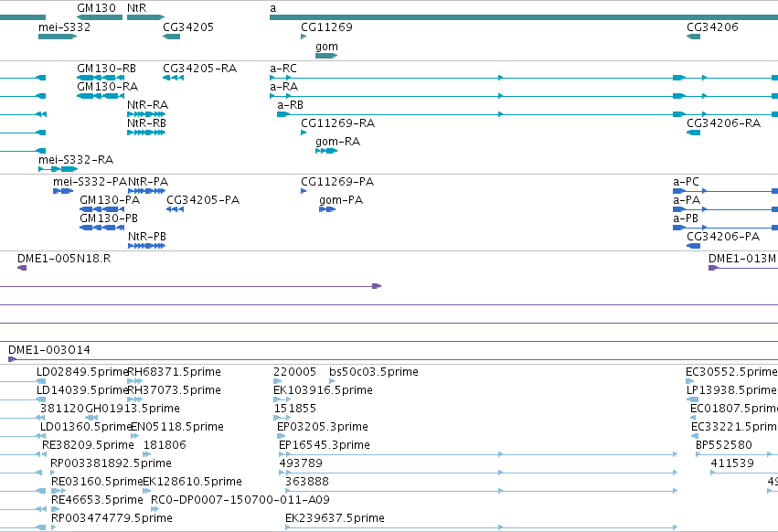778x532 pixels.
Task: Open protein label 'a-PC'
Action: pos(686,182)
